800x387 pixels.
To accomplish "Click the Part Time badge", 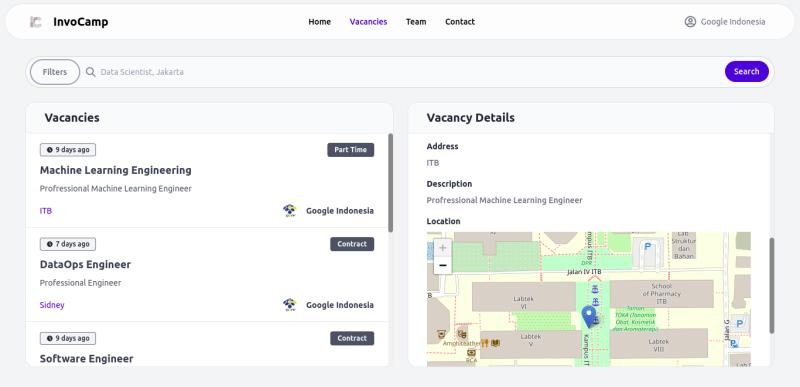I will tap(351, 150).
